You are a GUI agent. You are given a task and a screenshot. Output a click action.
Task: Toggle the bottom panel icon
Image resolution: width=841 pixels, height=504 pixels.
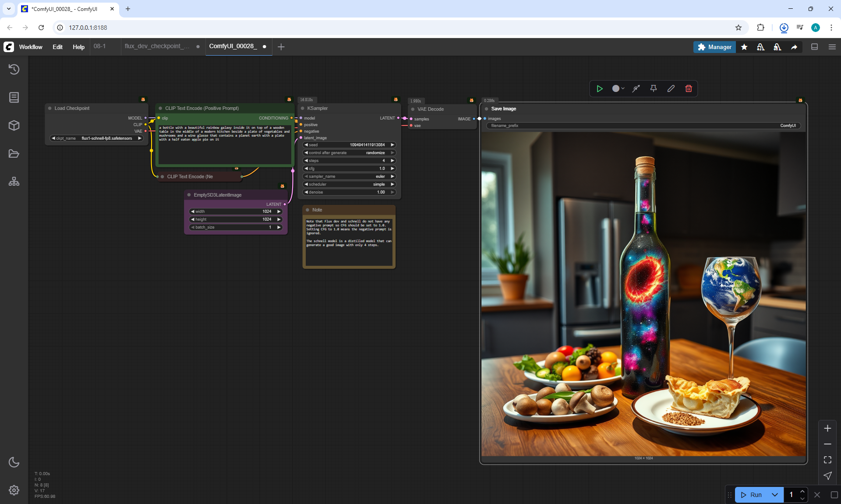pyautogui.click(x=814, y=47)
